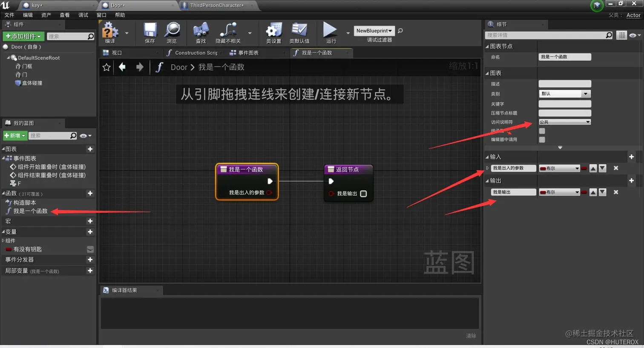Open view options eye in 我的蓝图 panel
The image size is (644, 348).
86,136
